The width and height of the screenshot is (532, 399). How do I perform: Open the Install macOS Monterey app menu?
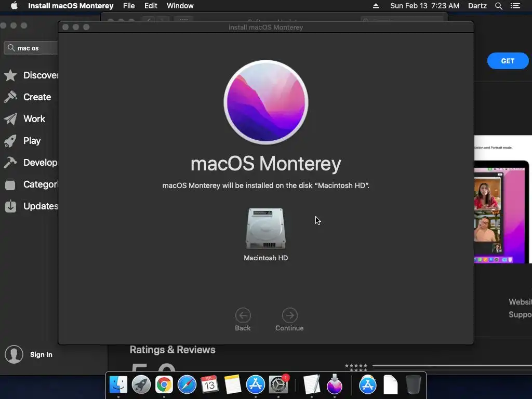coord(71,6)
